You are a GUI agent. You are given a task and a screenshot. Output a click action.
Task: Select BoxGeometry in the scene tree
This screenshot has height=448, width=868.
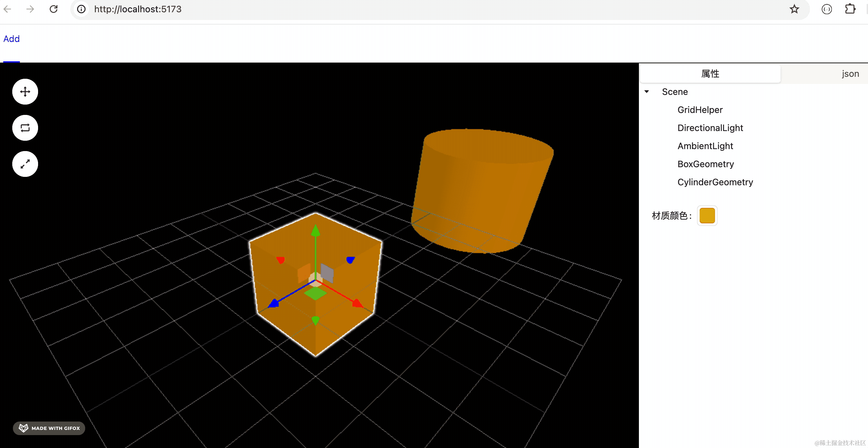(x=706, y=164)
